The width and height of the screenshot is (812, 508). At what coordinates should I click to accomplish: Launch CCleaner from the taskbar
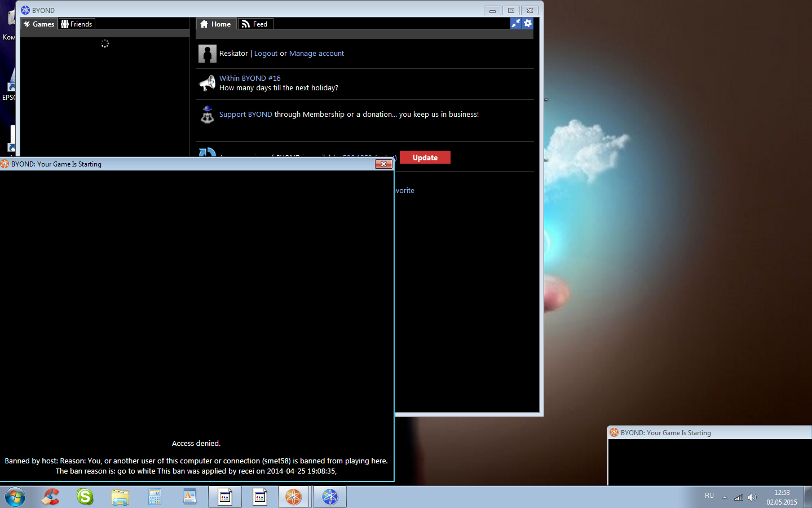tap(51, 497)
